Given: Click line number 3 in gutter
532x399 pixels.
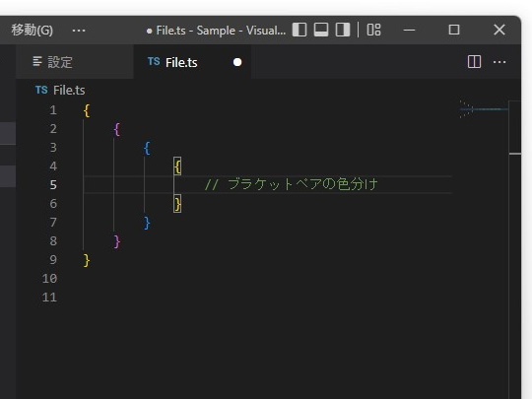Looking at the screenshot, I should tap(53, 148).
